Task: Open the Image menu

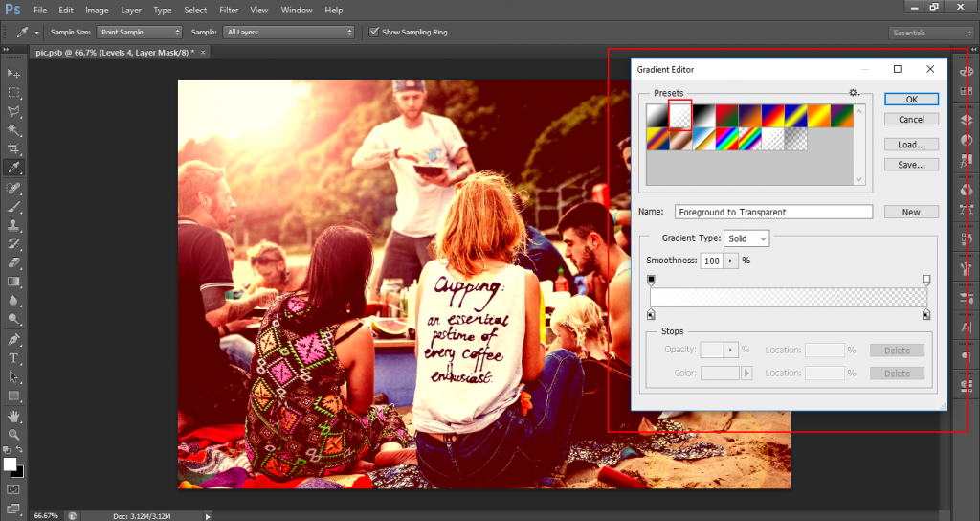Action: (x=97, y=10)
